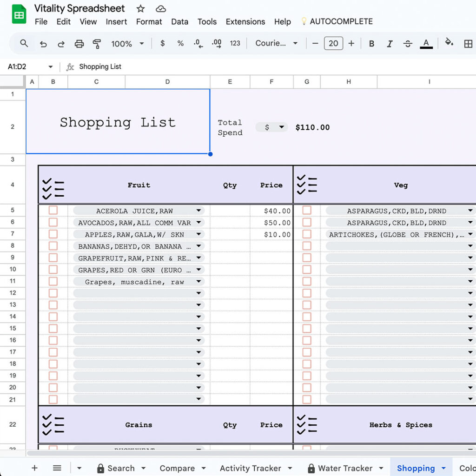Screen dimensions: 476x476
Task: Decrease font size with minus
Action: coord(315,43)
